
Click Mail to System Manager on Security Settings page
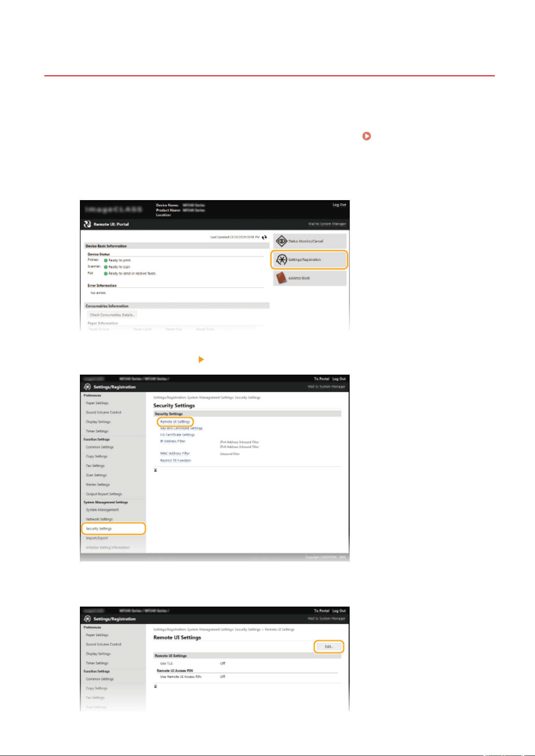326,387
